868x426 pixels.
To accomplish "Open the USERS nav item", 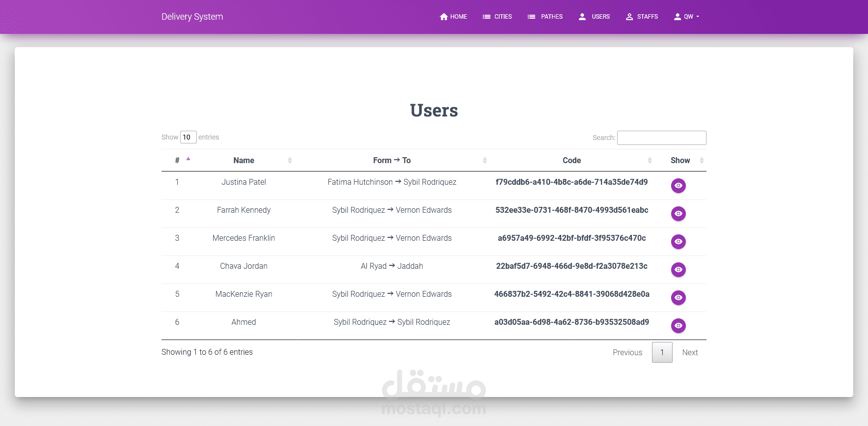I will pyautogui.click(x=594, y=17).
